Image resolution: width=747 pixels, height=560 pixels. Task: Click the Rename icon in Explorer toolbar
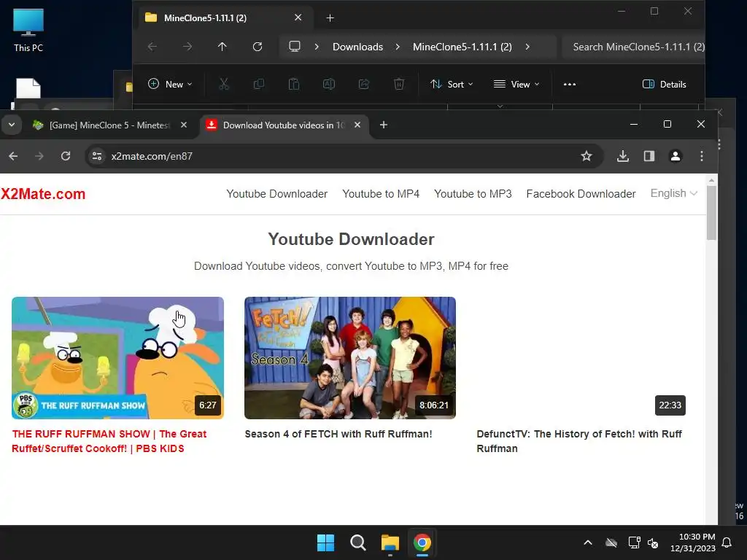[x=329, y=85]
